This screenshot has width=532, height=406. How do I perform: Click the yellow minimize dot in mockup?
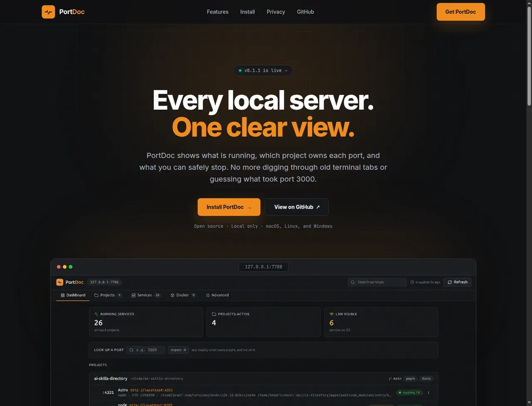(x=64, y=267)
